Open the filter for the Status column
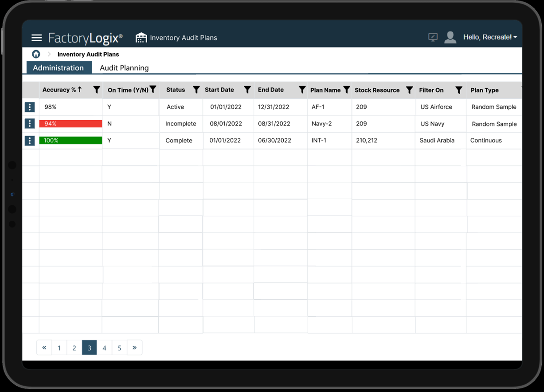544x392 pixels. [x=196, y=90]
